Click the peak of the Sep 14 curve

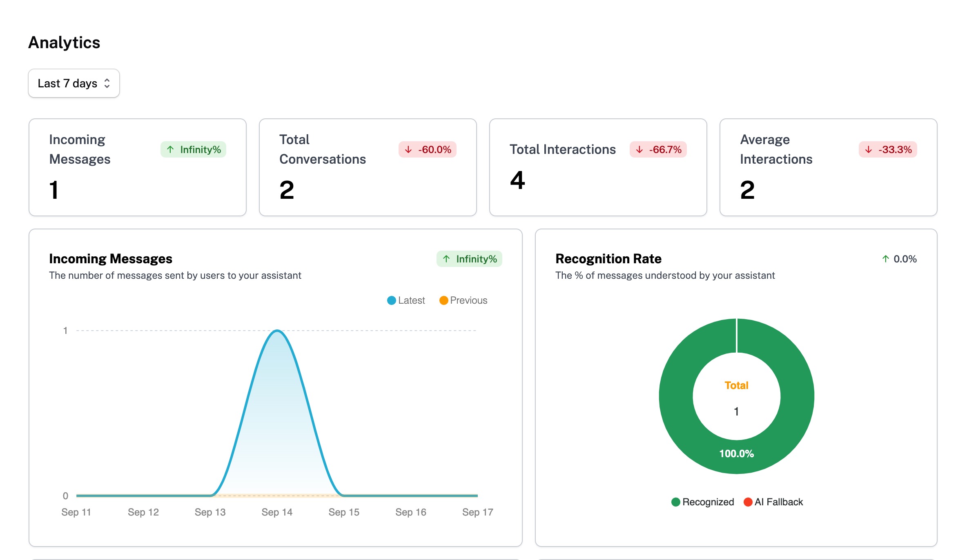[277, 331]
